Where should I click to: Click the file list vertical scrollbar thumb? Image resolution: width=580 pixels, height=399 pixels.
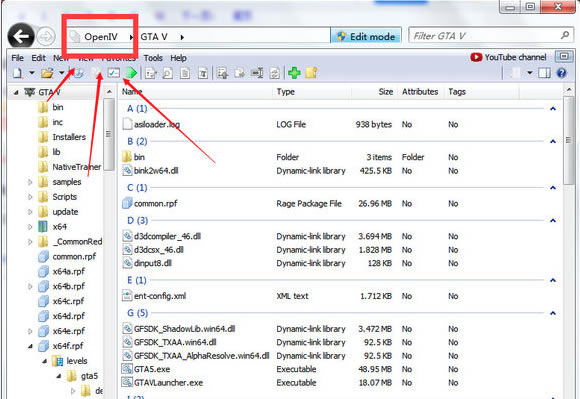point(568,140)
